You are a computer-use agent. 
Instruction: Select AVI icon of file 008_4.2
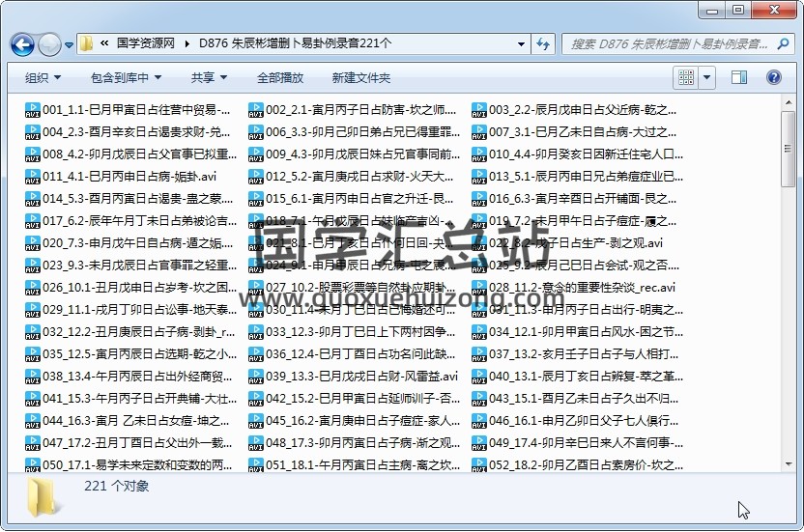[x=32, y=154]
